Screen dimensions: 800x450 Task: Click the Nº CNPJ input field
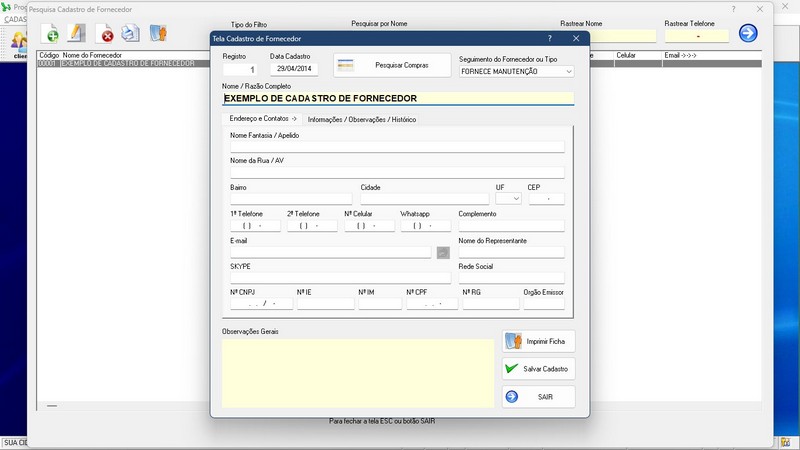point(261,304)
